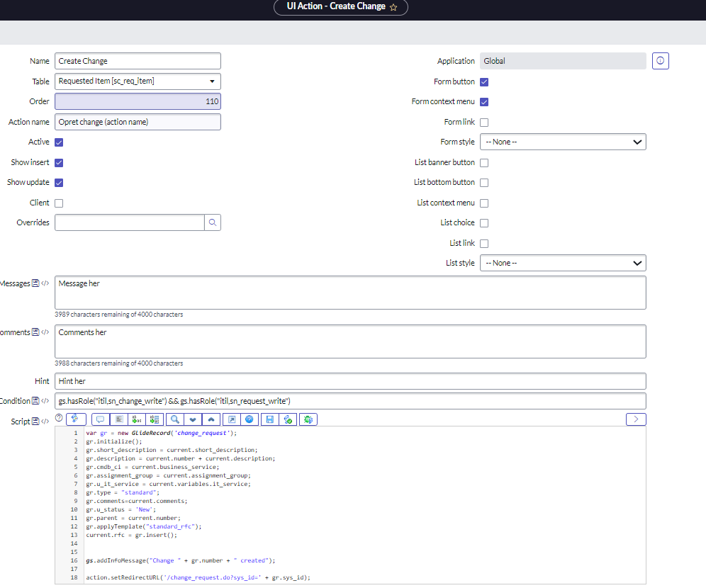
Task: Click the star favorite icon beside the form title
Action: (395, 8)
